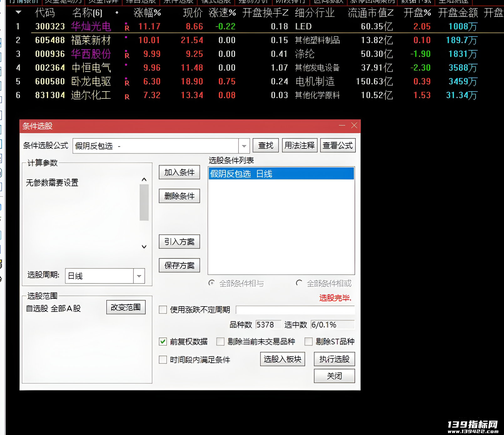
Task: Enable 使用涨跌不定周期 checkbox
Action: pyautogui.click(x=163, y=310)
